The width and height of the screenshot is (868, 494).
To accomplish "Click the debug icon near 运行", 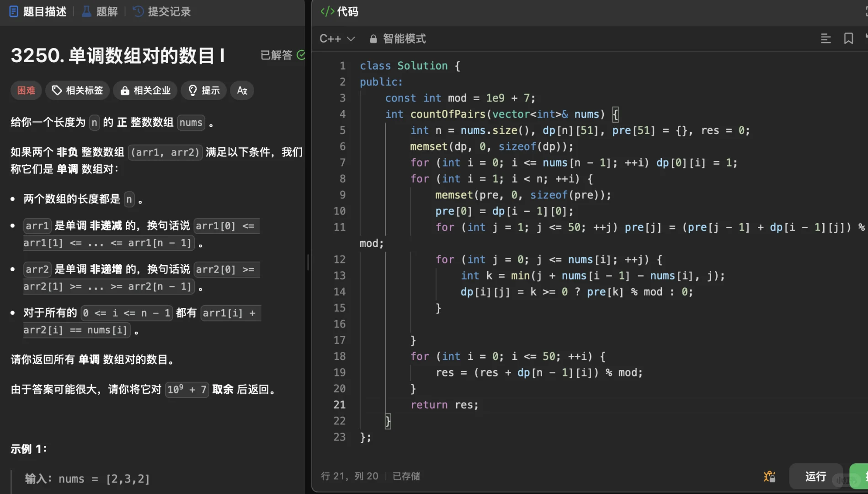I will click(x=770, y=477).
